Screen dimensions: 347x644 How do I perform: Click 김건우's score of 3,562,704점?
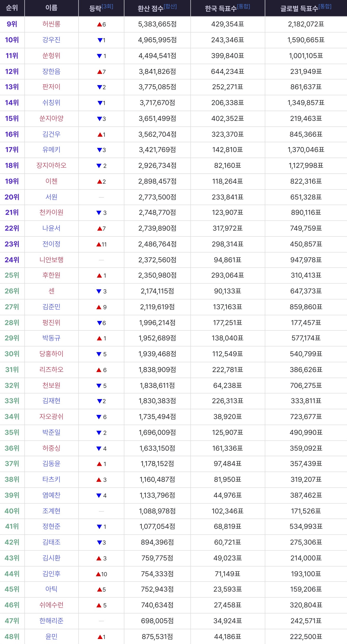157,134
